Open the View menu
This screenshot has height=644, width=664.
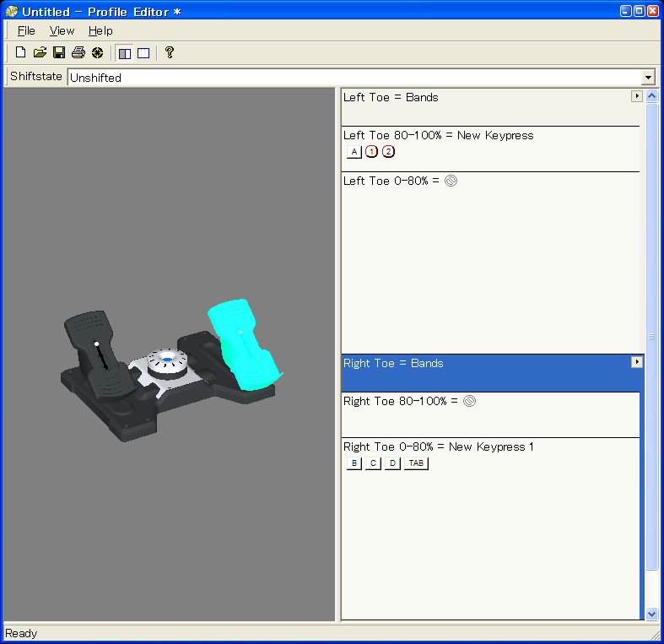coord(62,30)
